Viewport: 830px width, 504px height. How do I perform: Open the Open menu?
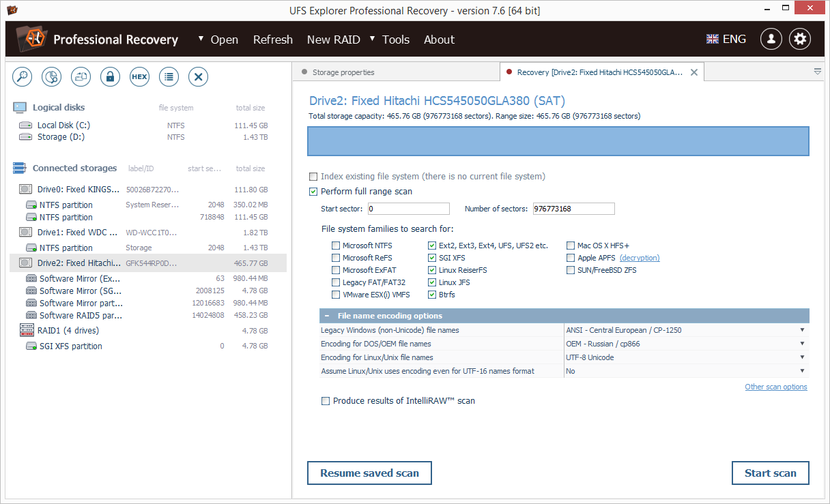coord(225,40)
